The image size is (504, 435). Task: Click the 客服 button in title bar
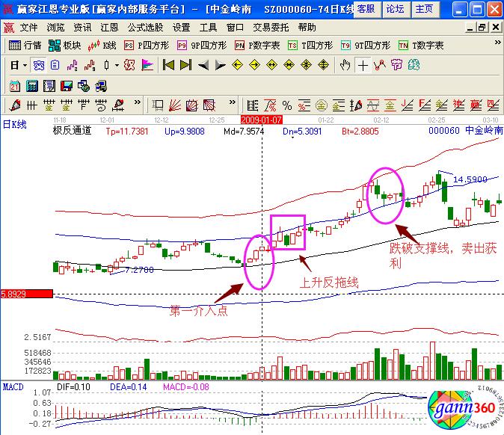[x=365, y=9]
